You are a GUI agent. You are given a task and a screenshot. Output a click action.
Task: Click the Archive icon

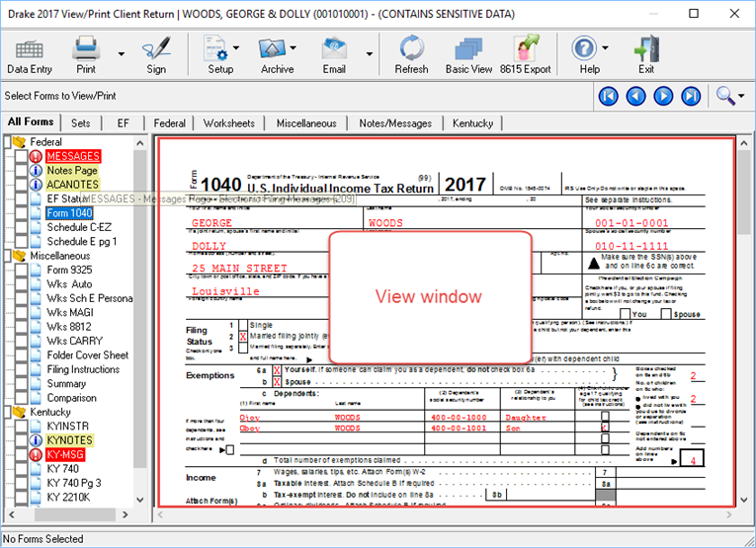(273, 48)
